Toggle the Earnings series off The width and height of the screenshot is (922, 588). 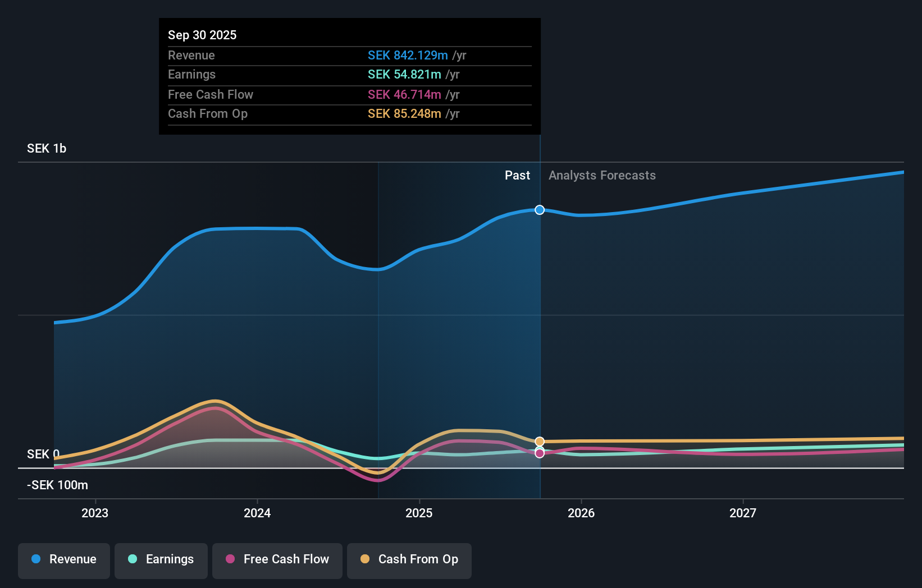click(161, 559)
